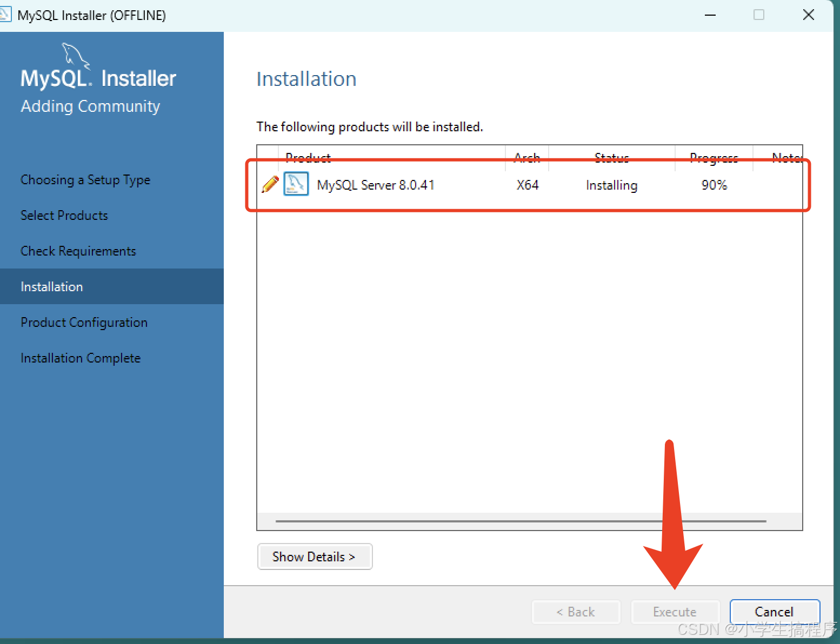Screen dimensions: 840x644
Task: Go back with the Back button
Action: point(576,612)
